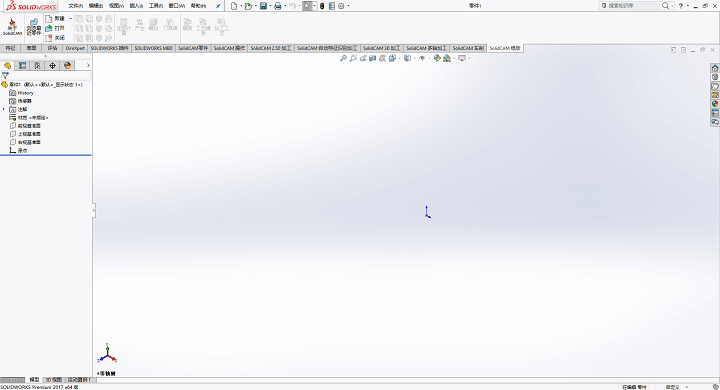The width and height of the screenshot is (720, 390).
Task: Click Hide/Show Items eye icon
Action: (422, 58)
